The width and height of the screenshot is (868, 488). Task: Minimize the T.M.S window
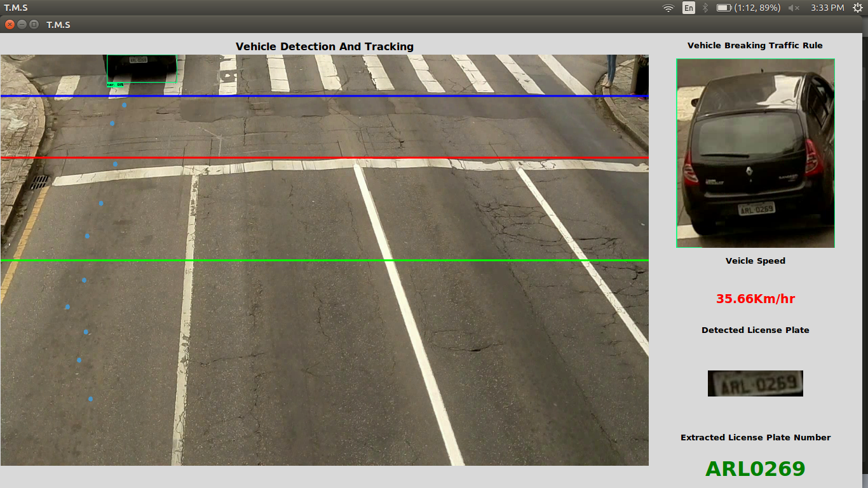pos(22,24)
